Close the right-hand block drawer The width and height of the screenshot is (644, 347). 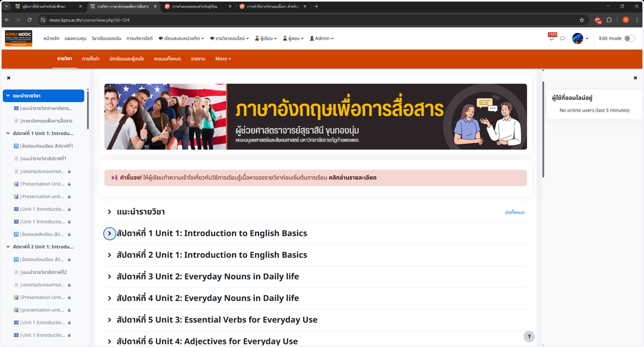pyautogui.click(x=635, y=78)
